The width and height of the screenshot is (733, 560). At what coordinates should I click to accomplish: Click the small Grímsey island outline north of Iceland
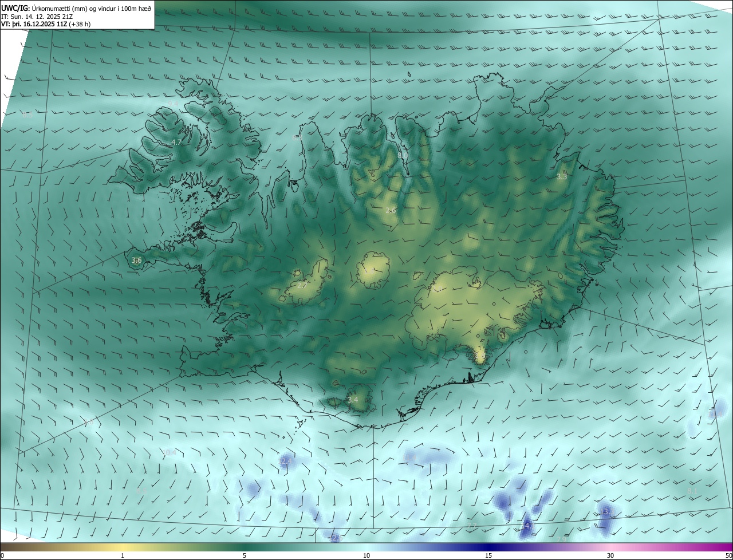pos(410,74)
